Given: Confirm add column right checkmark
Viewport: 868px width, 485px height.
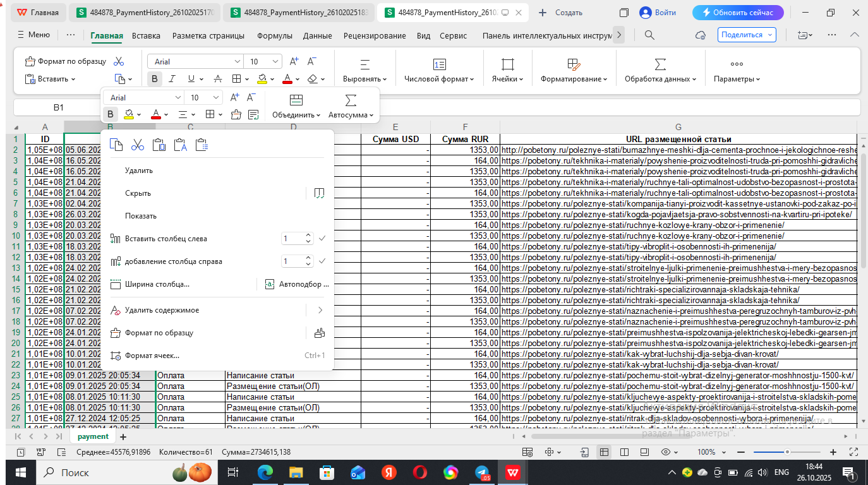Looking at the screenshot, I should (x=322, y=261).
